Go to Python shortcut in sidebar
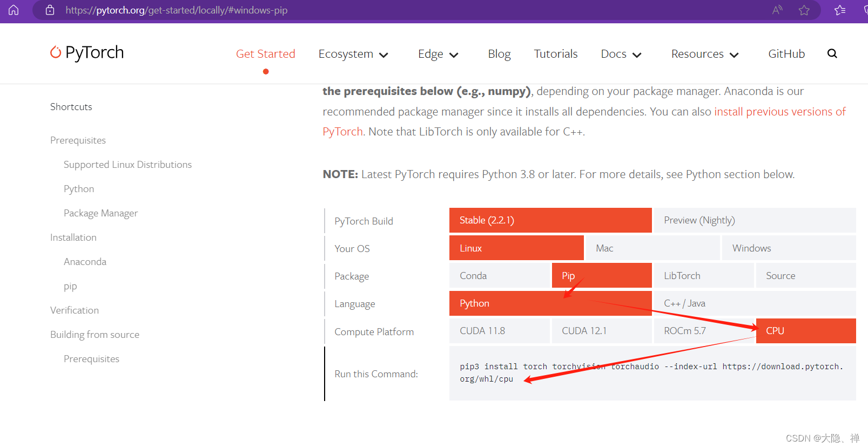Viewport: 868px width, 448px height. [79, 189]
